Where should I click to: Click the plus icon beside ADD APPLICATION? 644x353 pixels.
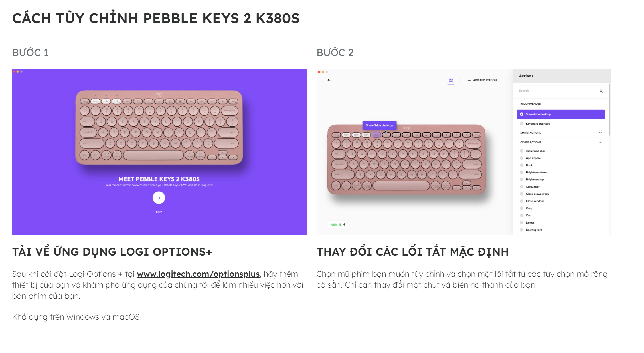pyautogui.click(x=469, y=80)
